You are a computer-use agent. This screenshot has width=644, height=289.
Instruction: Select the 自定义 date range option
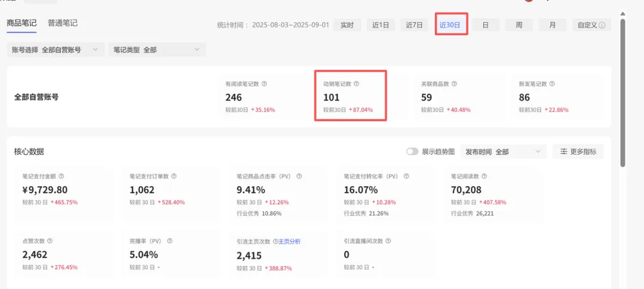pyautogui.click(x=591, y=25)
